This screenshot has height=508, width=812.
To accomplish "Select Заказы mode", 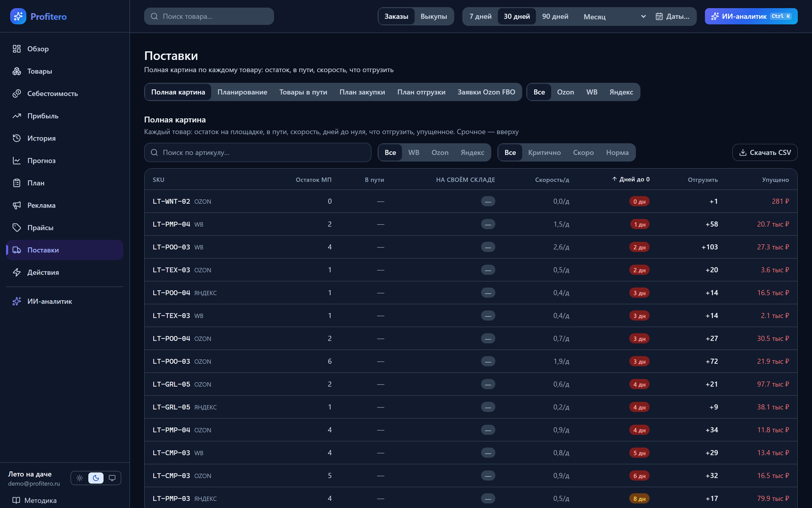I will (396, 16).
